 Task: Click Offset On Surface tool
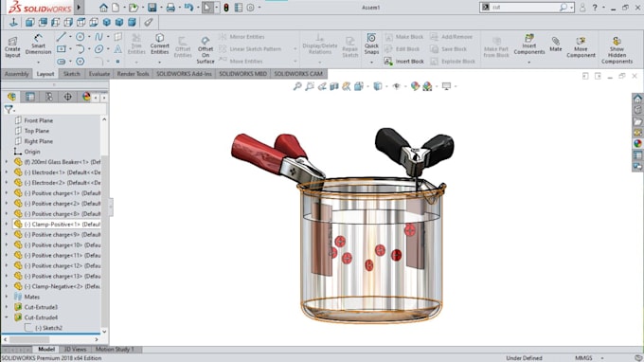click(x=206, y=49)
